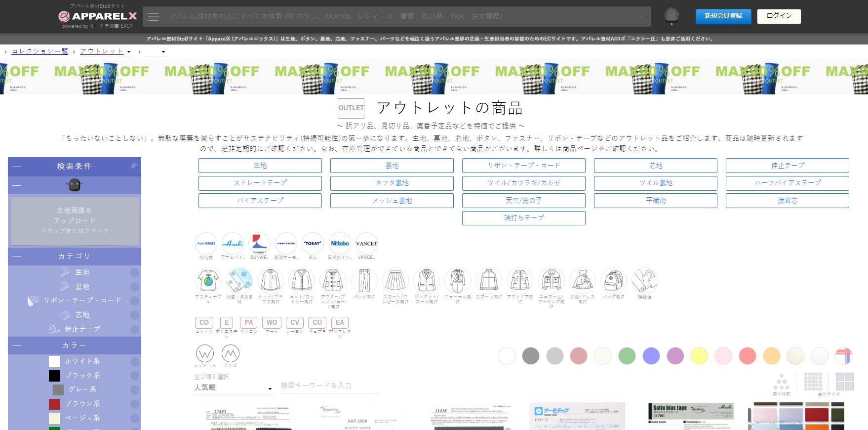The width and height of the screenshot is (868, 430).
Task: Toggle the ブラック系 color filter radio
Action: pos(134,376)
